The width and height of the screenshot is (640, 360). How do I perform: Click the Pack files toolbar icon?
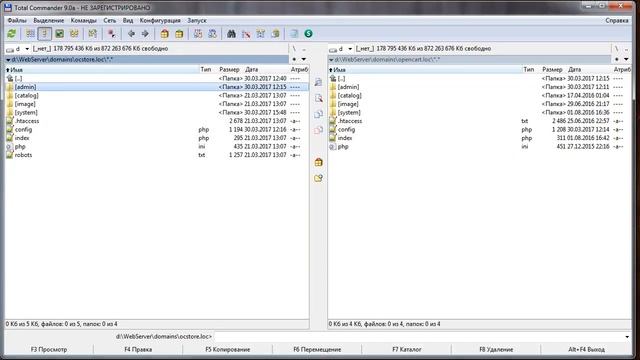[x=164, y=34]
